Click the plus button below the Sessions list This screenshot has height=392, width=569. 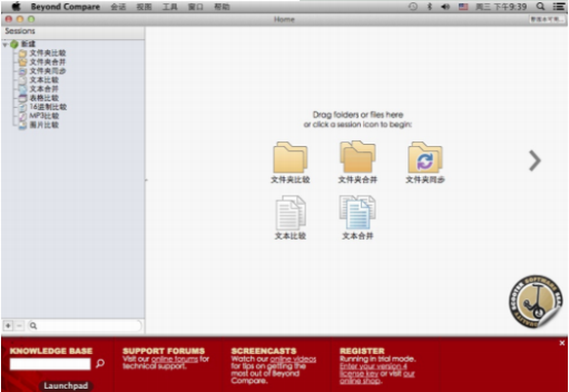[x=8, y=325]
